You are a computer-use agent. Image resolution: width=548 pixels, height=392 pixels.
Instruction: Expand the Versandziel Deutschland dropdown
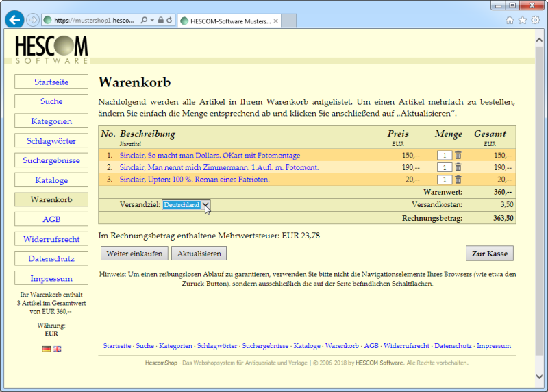click(x=206, y=205)
